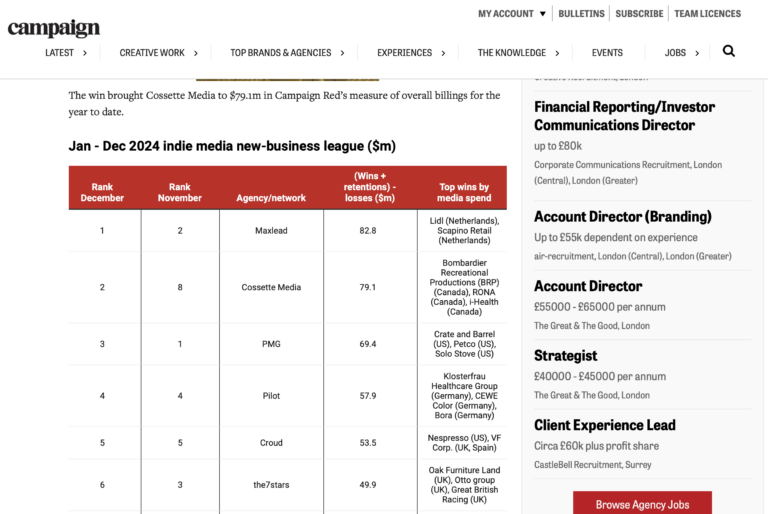
Task: Open the Bulletins link
Action: pyautogui.click(x=581, y=14)
